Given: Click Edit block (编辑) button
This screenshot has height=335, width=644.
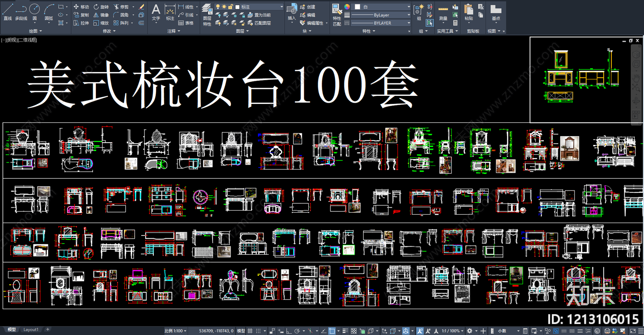Looking at the screenshot, I should 308,15.
